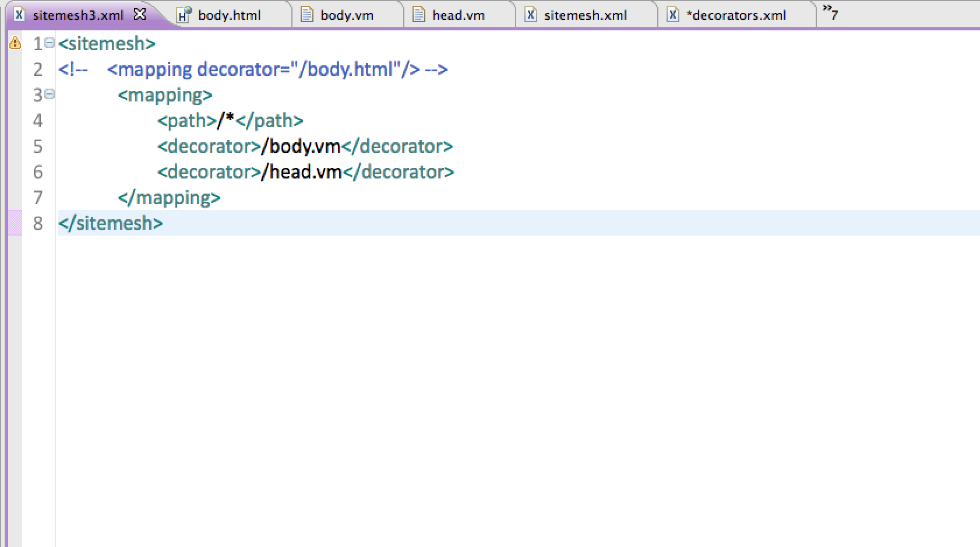Click the purple change marker beside line 8
Screen dimensions: 980x547
pos(15,223)
